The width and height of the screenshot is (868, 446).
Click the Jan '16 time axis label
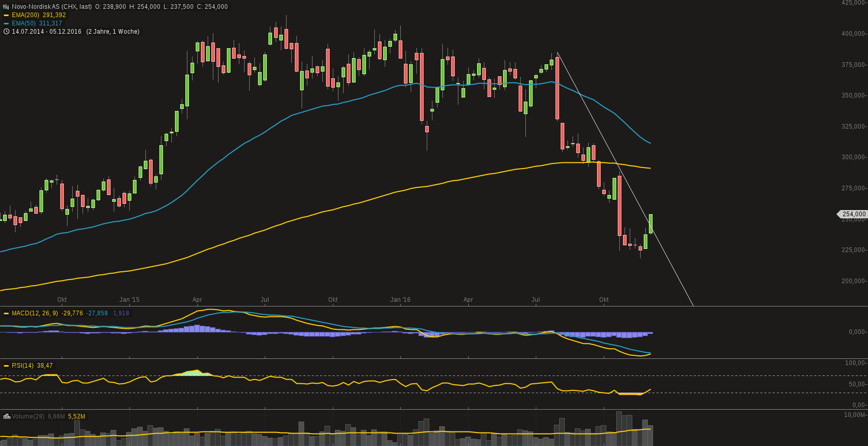click(400, 300)
